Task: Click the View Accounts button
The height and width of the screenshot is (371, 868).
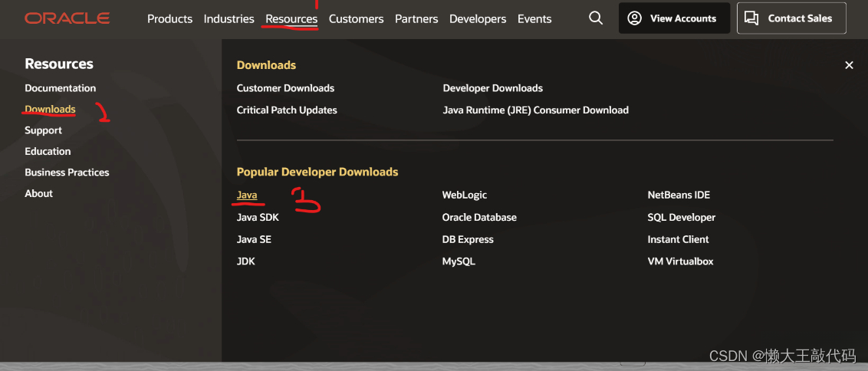Action: [674, 18]
